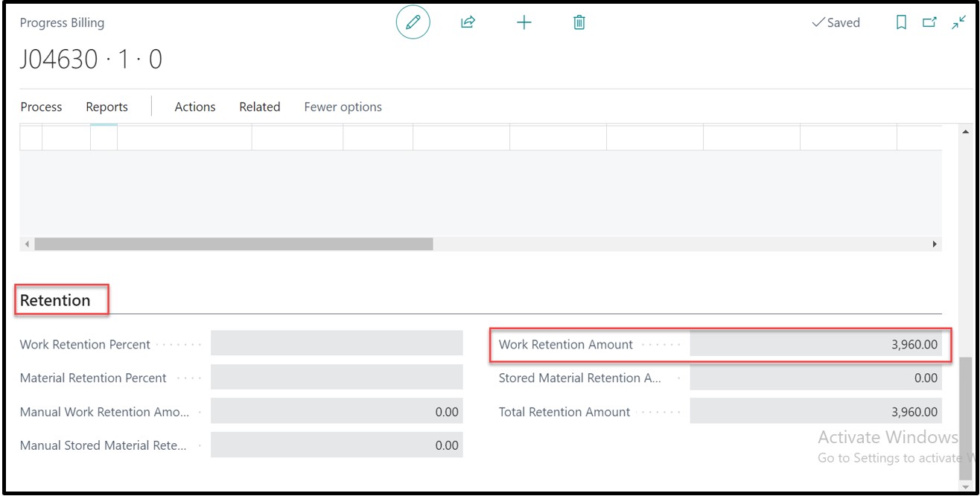Click the horizontal scrollbar right arrow

point(935,244)
